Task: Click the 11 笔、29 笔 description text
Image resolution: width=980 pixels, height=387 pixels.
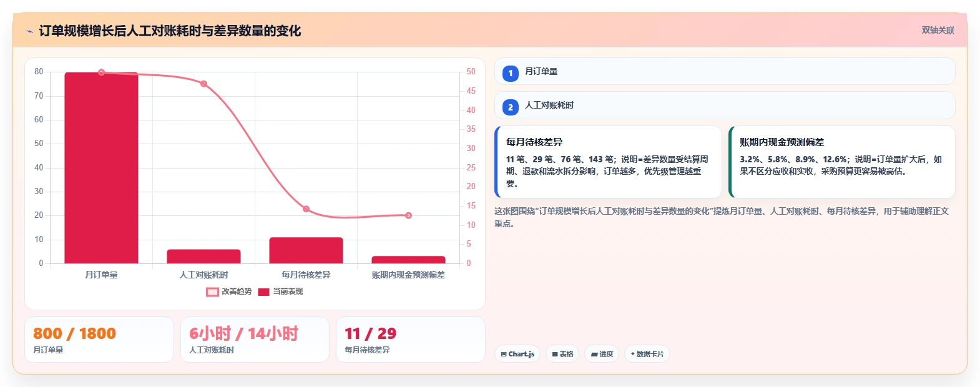Action: [607, 171]
